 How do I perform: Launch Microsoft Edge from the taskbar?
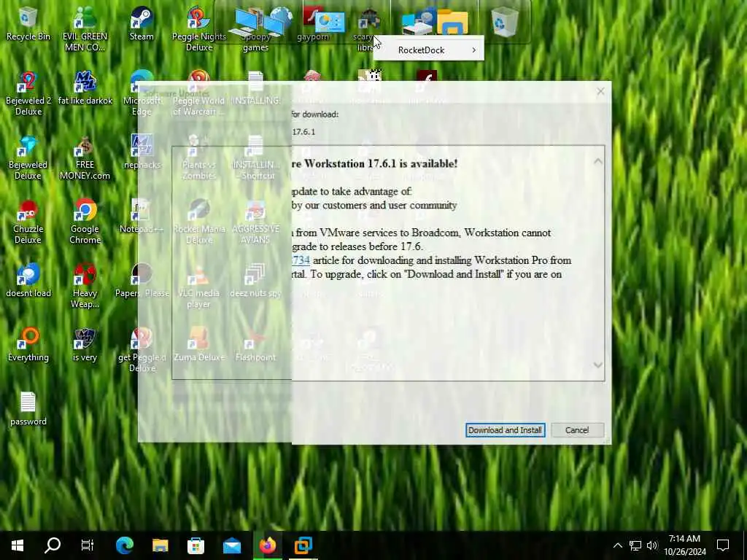click(x=124, y=545)
